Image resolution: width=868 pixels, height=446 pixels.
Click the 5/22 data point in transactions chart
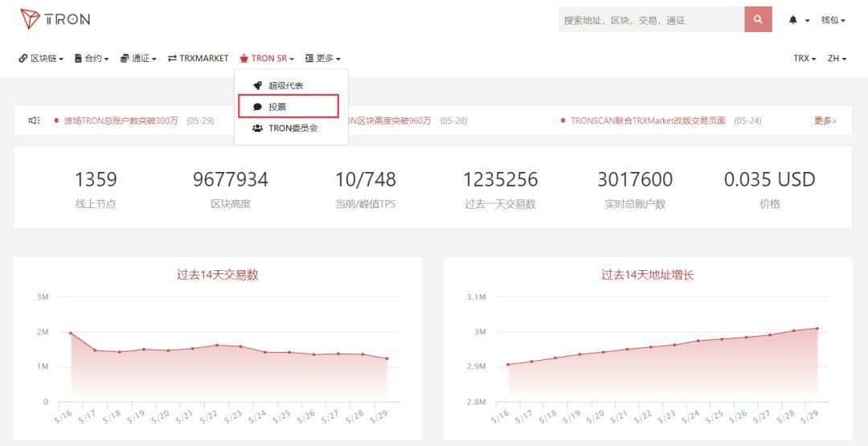point(216,346)
